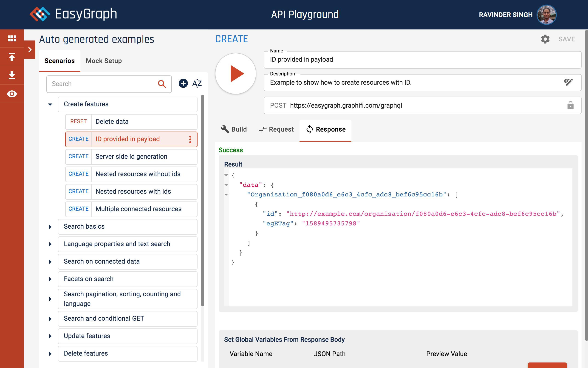Open the Build tab
The width and height of the screenshot is (588, 368).
[x=234, y=129]
